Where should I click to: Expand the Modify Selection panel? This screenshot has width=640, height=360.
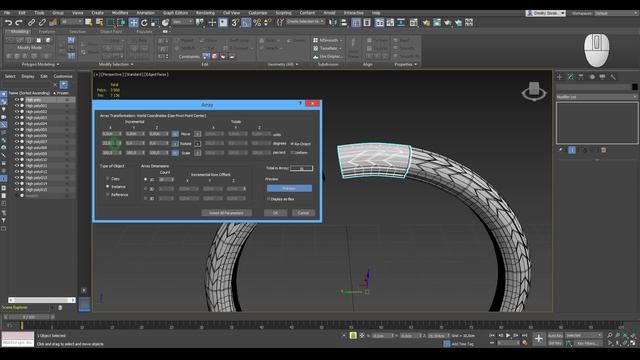click(116, 64)
